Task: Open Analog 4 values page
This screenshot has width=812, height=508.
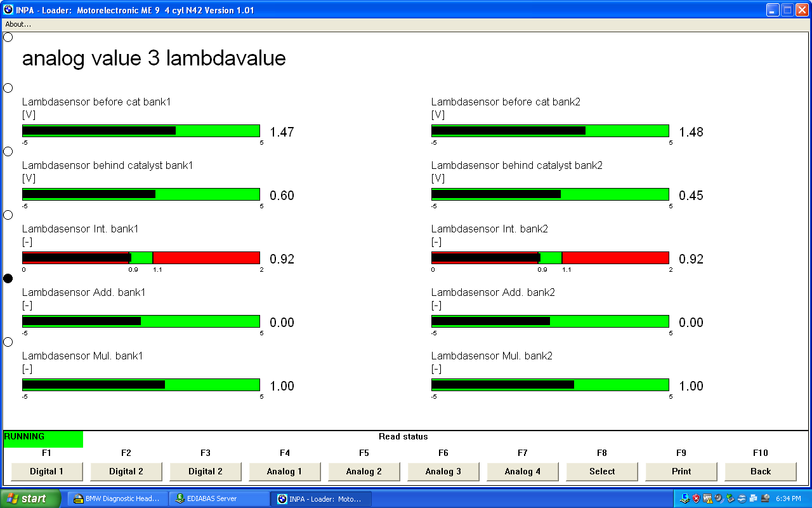Action: tap(523, 471)
